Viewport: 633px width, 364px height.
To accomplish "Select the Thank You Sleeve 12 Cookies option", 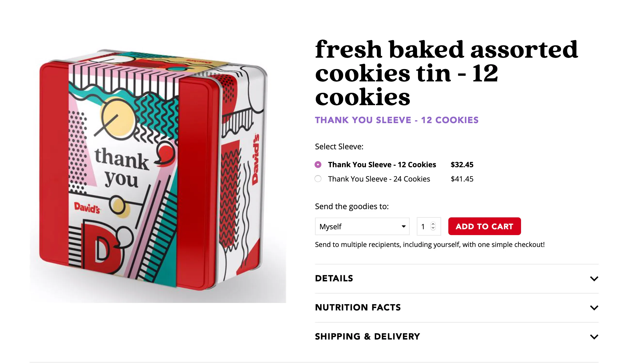I will (x=318, y=165).
